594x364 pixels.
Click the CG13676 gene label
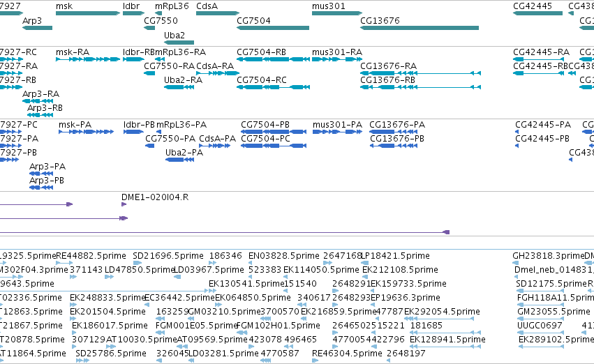pos(380,20)
